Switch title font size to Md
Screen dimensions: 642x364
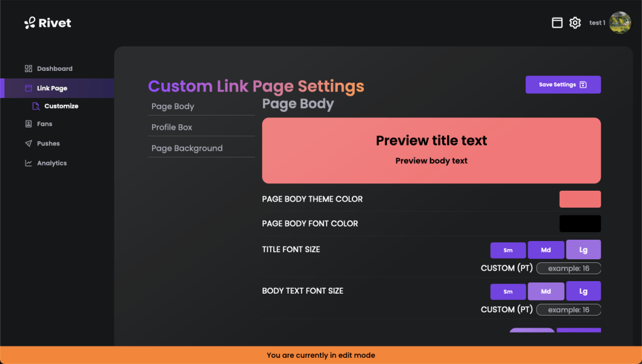pyautogui.click(x=545, y=249)
